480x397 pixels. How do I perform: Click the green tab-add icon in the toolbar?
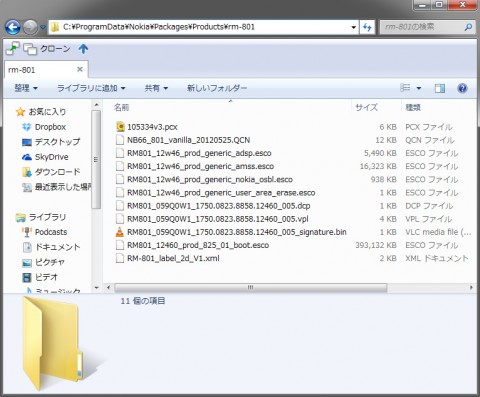tap(13, 48)
